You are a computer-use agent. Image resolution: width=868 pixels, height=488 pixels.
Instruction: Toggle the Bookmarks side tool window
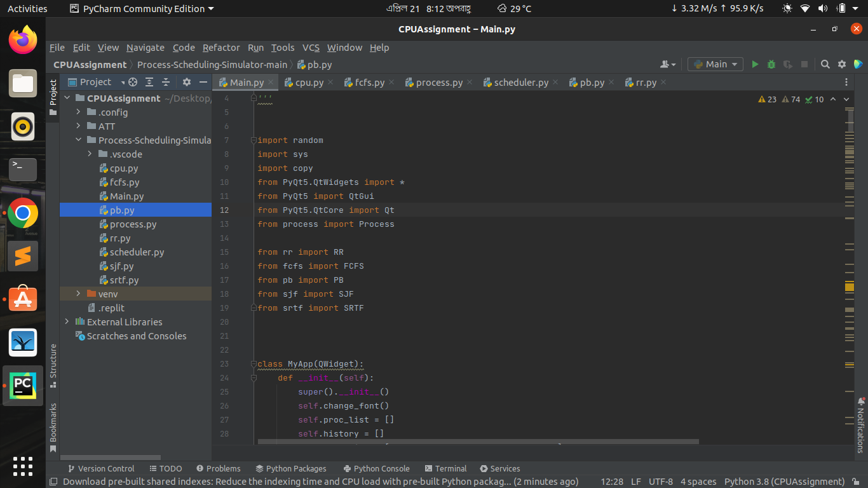53,428
